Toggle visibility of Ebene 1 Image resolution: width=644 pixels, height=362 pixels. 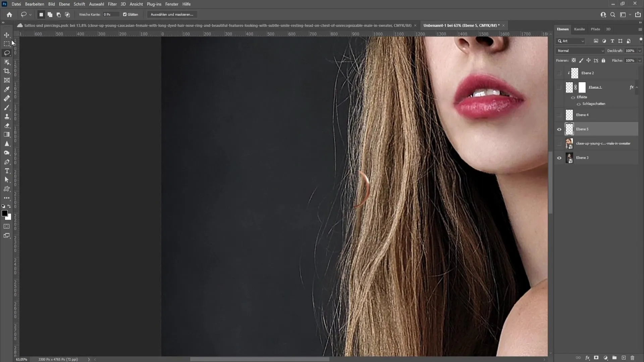559,86
